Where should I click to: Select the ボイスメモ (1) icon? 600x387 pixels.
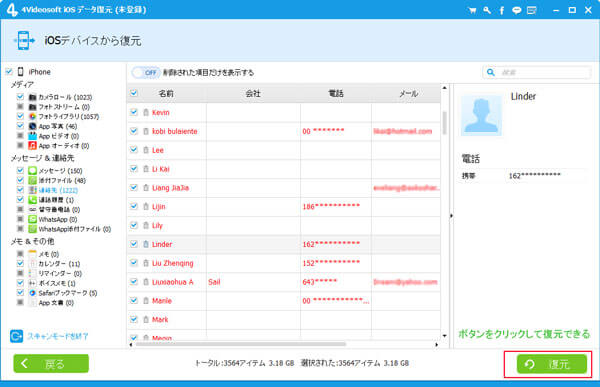(33, 283)
